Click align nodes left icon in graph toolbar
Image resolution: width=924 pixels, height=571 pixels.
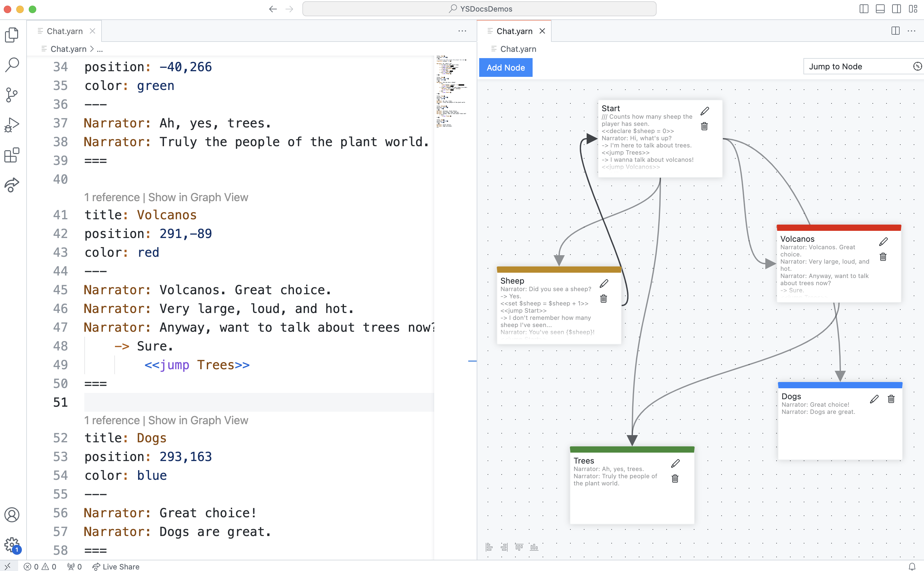(489, 547)
